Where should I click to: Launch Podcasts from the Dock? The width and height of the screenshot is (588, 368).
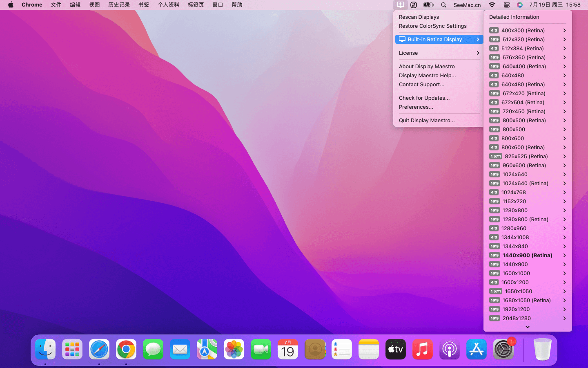450,350
